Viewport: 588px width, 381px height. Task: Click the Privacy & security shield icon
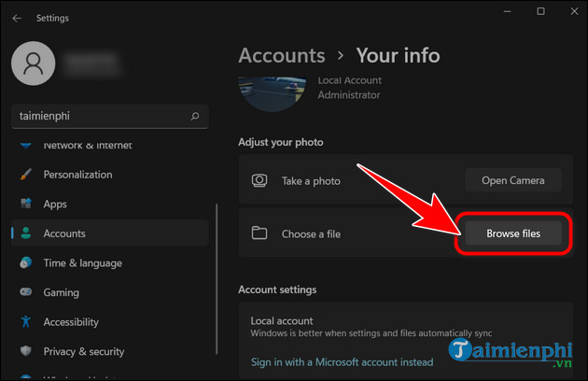point(26,351)
